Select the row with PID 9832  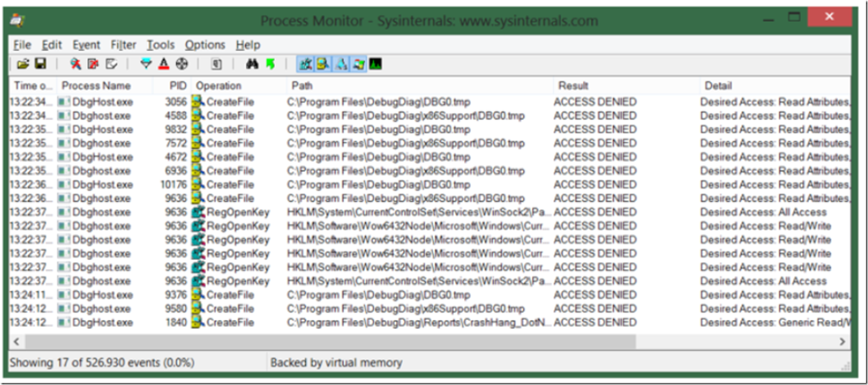430,130
